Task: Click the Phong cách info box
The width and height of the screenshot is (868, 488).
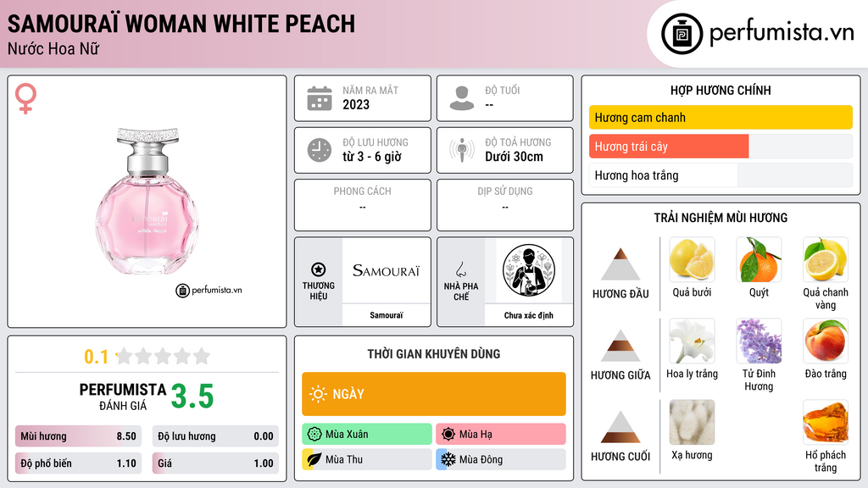Action: [363, 205]
